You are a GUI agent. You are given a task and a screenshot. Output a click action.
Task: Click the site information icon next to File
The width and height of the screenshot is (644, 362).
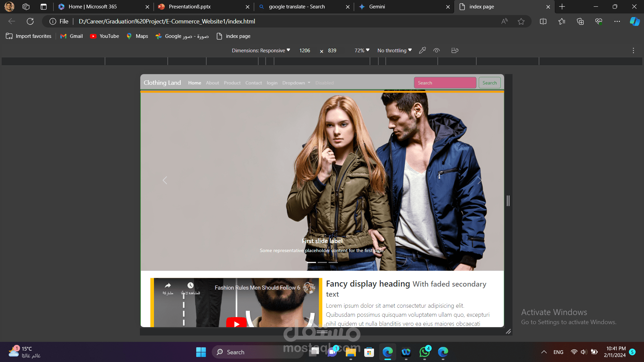tap(53, 21)
